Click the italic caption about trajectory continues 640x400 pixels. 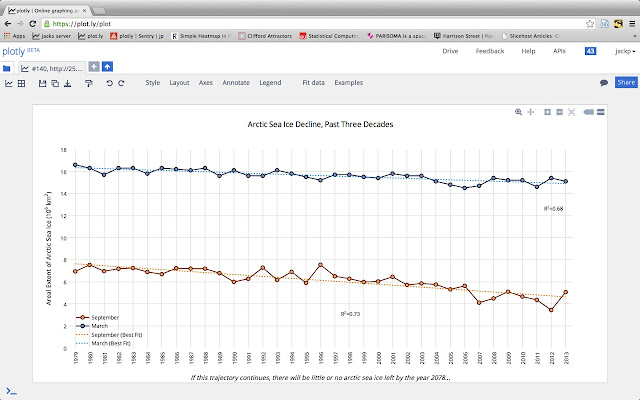[320, 378]
